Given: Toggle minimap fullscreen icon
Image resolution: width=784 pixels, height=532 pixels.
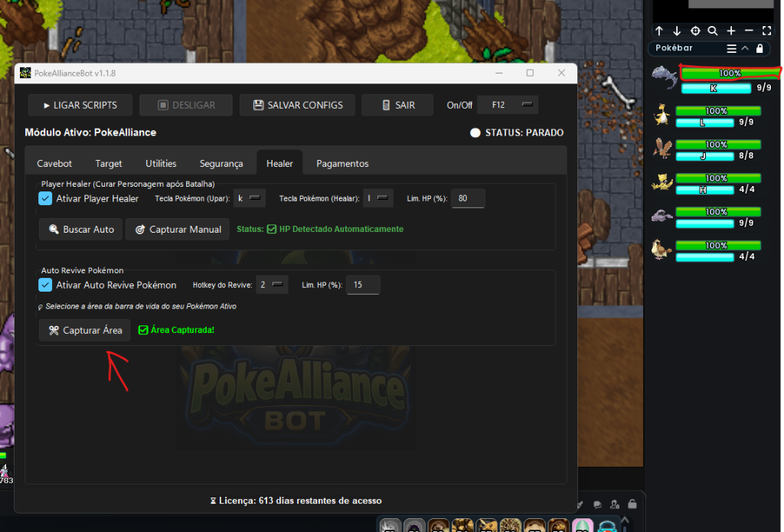Looking at the screenshot, I should (x=767, y=31).
